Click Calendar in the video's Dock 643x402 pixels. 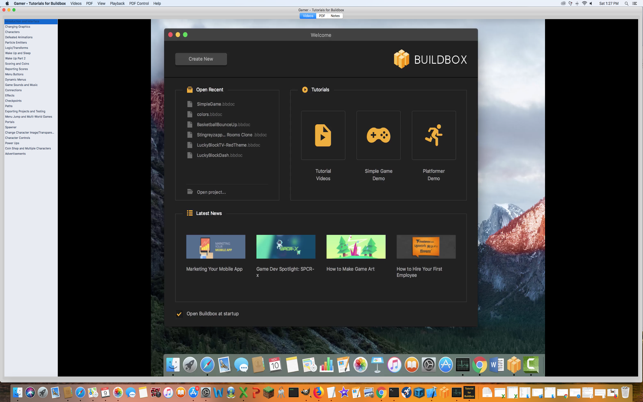click(x=275, y=365)
